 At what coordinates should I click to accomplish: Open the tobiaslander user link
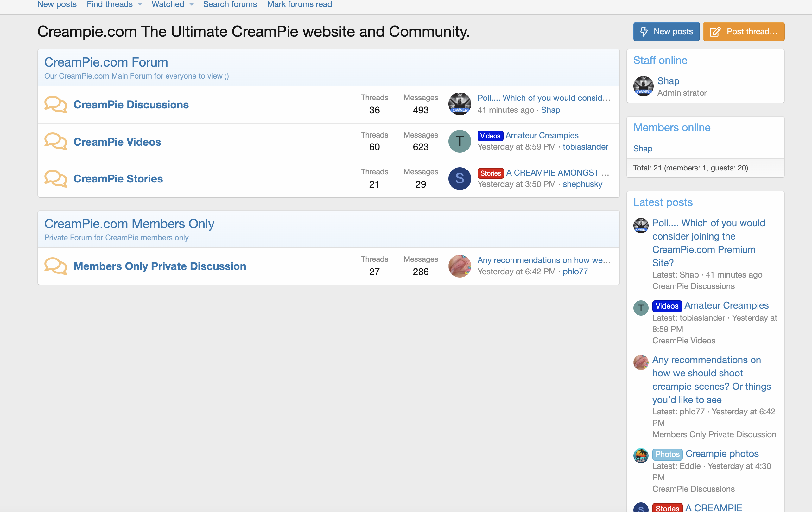[585, 147]
